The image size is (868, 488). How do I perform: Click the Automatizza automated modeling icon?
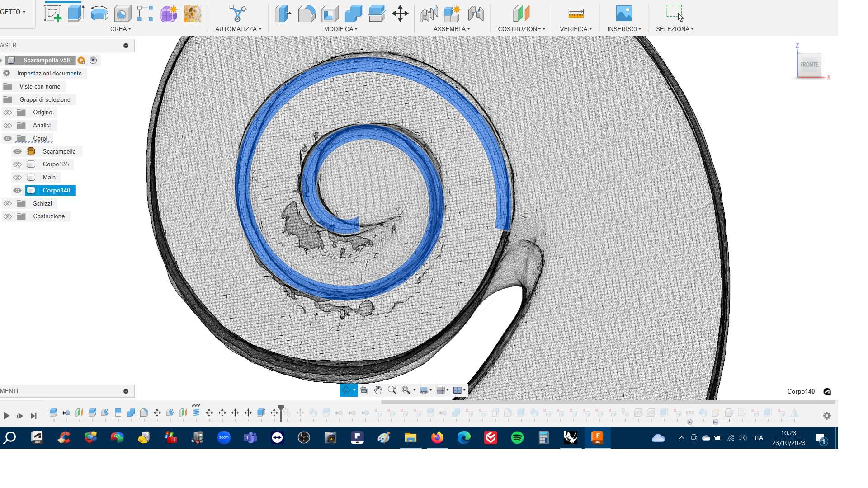coord(238,14)
